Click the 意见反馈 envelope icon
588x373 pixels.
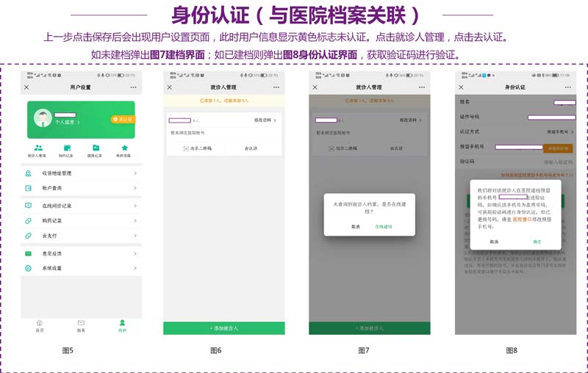(28, 253)
